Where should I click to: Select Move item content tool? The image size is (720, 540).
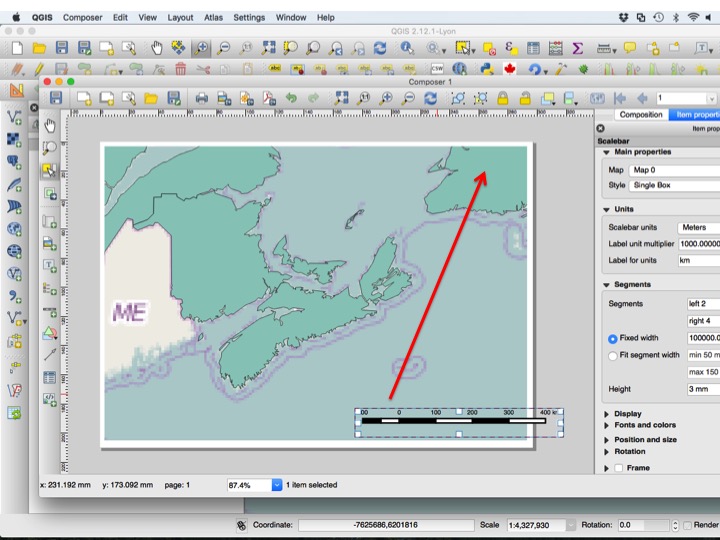point(50,193)
